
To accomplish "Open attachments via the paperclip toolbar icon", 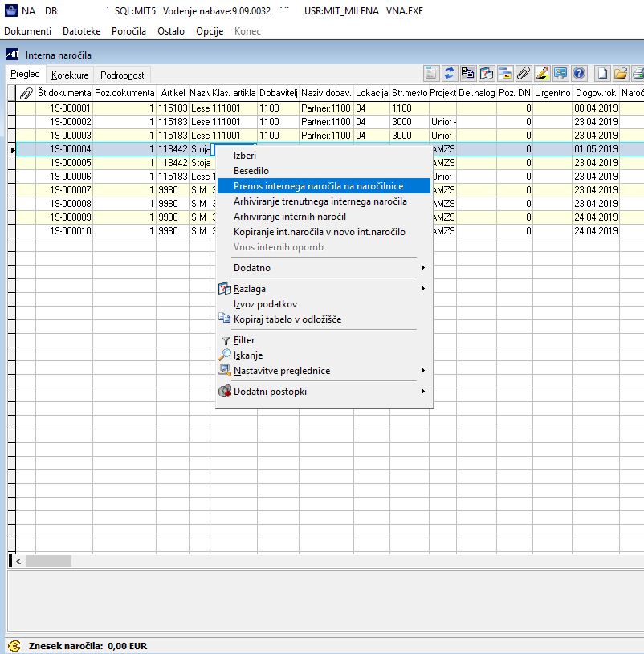I will 524,74.
